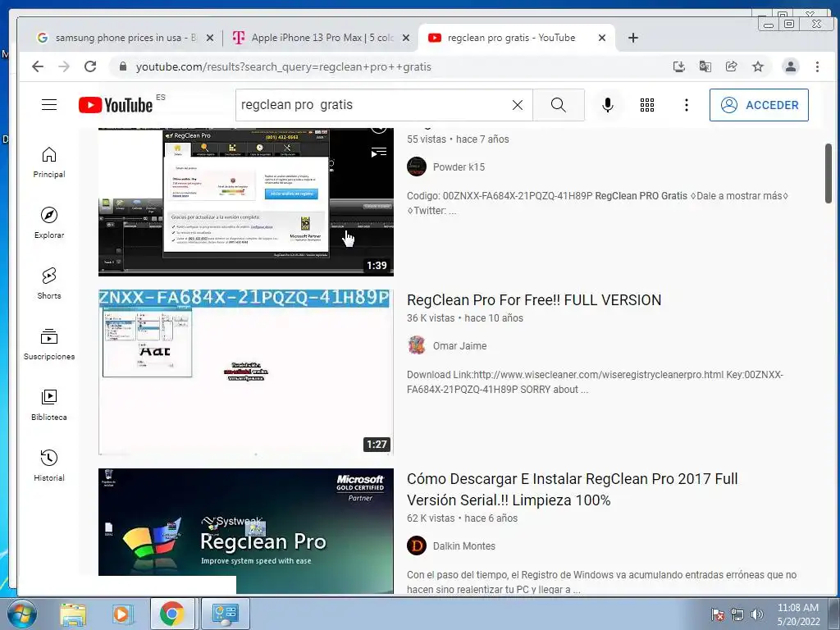Open the Chrome profile icon
This screenshot has height=630, width=840.
coord(790,66)
